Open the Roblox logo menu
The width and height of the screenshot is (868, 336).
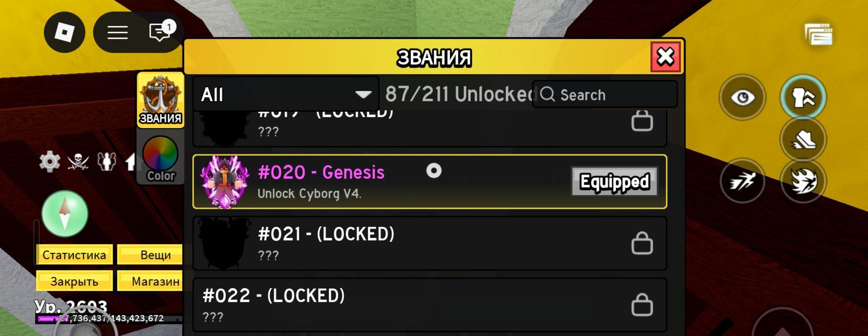point(64,32)
